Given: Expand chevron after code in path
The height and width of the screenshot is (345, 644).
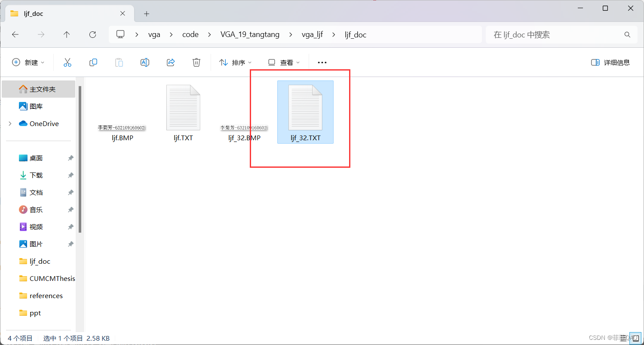Looking at the screenshot, I should coord(210,35).
